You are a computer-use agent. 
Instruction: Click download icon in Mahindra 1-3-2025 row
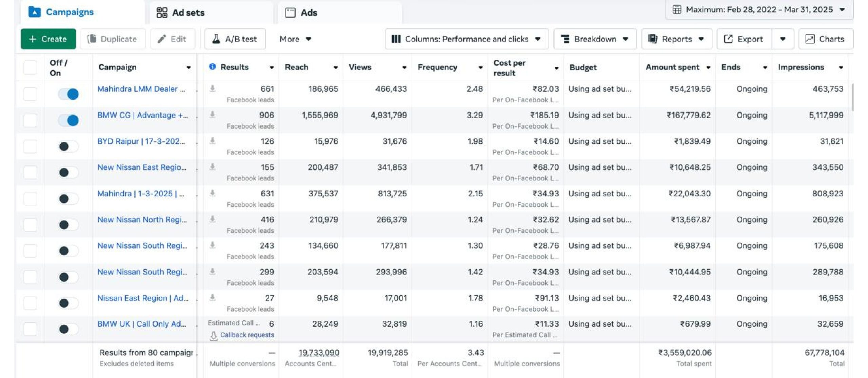212,193
